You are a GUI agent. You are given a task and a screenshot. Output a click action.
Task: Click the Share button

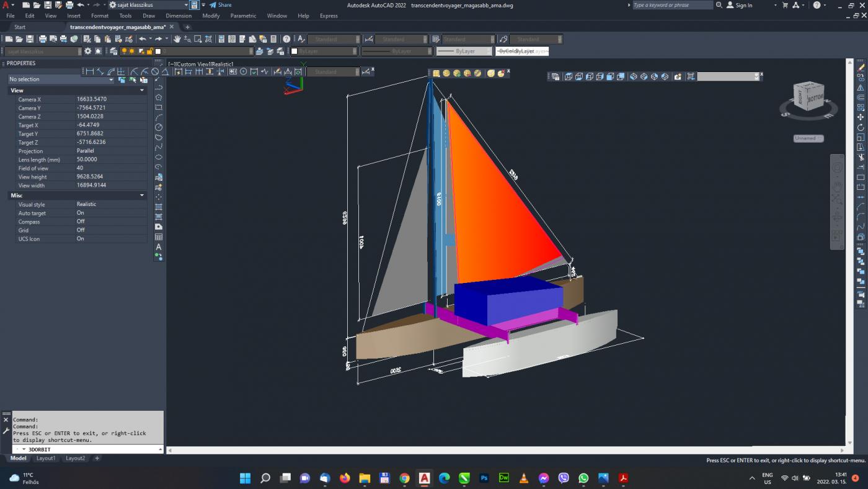point(220,5)
